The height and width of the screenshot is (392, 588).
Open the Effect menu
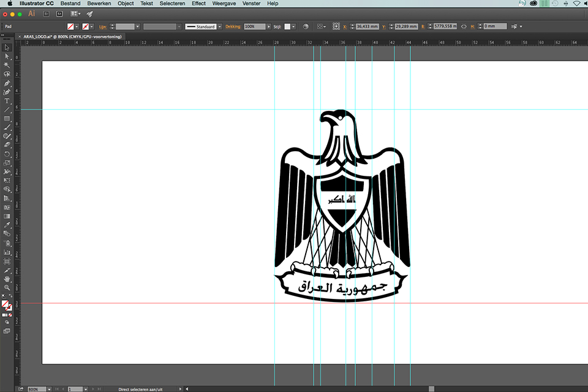pyautogui.click(x=198, y=4)
